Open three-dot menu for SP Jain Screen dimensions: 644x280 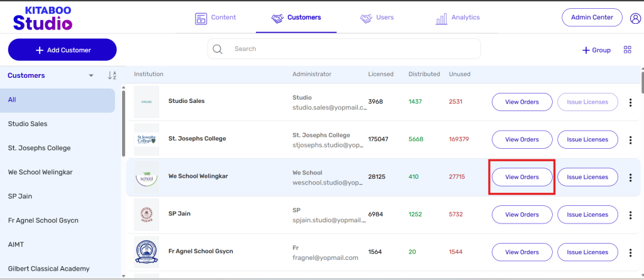(630, 215)
